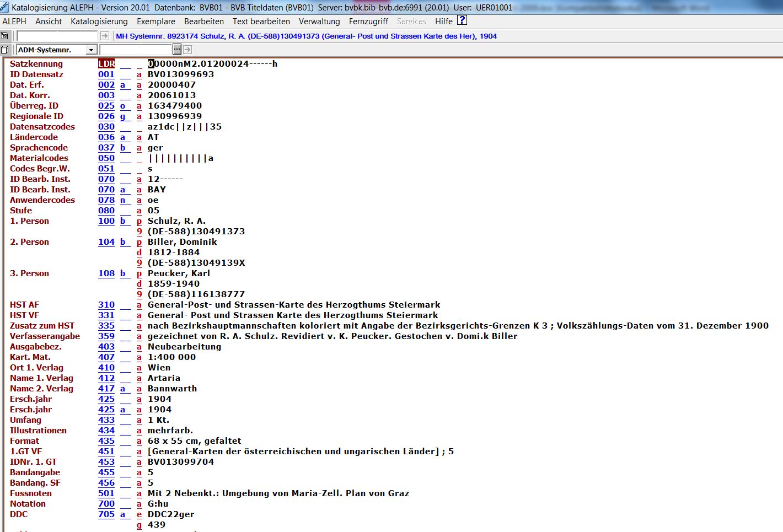
Task: Expand the ADM-Systemnr. dropdown
Action: 92,50
